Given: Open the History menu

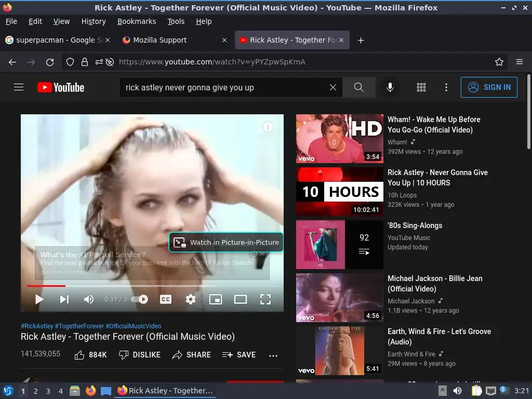Looking at the screenshot, I should 94,21.
